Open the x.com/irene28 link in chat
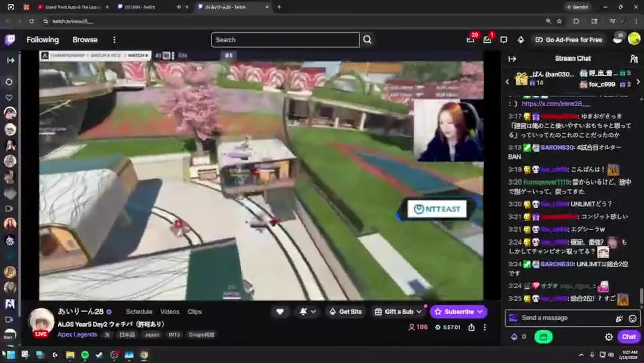644x363 pixels. (555, 104)
